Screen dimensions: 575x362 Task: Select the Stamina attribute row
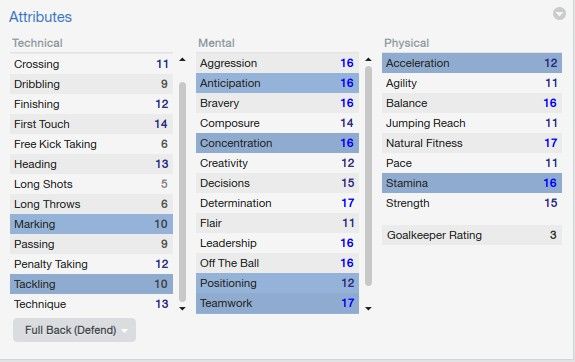click(472, 183)
